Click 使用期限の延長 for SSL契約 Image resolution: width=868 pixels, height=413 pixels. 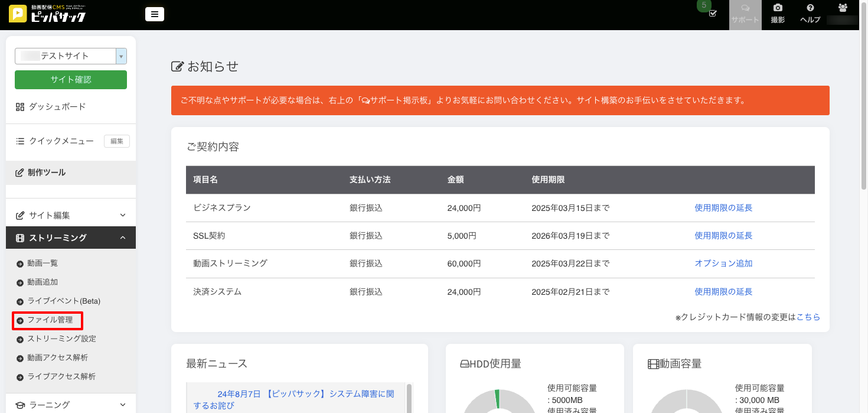pos(723,236)
